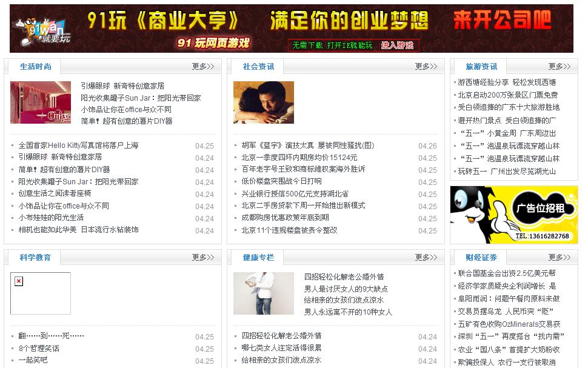
Task: Open the 生活时尚 section tab
Action: [35, 67]
